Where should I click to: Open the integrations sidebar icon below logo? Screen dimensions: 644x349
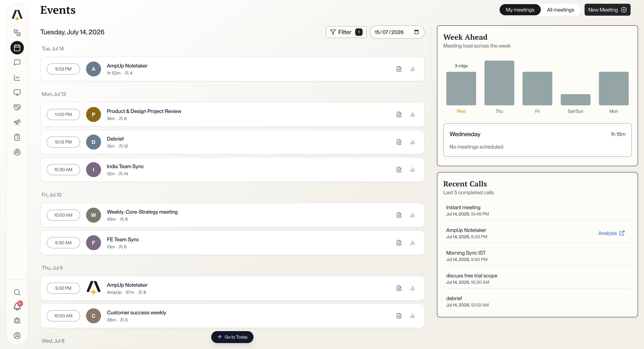pyautogui.click(x=17, y=33)
